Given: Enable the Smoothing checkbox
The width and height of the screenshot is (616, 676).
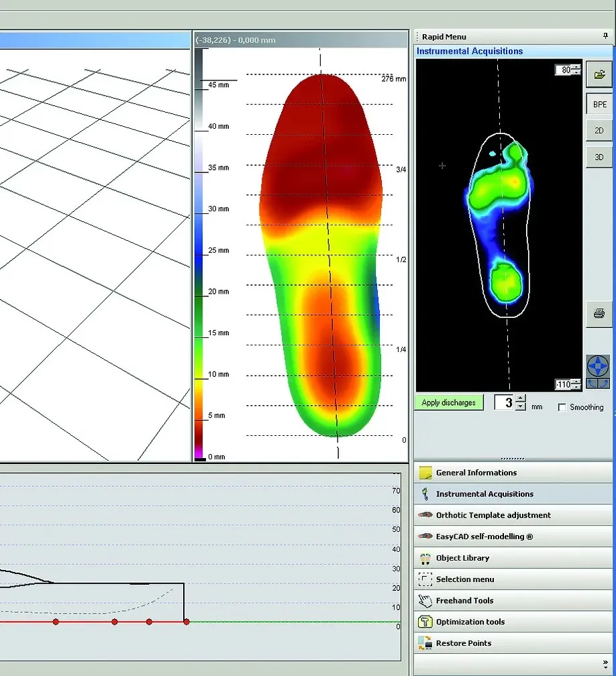Looking at the screenshot, I should click(x=562, y=408).
